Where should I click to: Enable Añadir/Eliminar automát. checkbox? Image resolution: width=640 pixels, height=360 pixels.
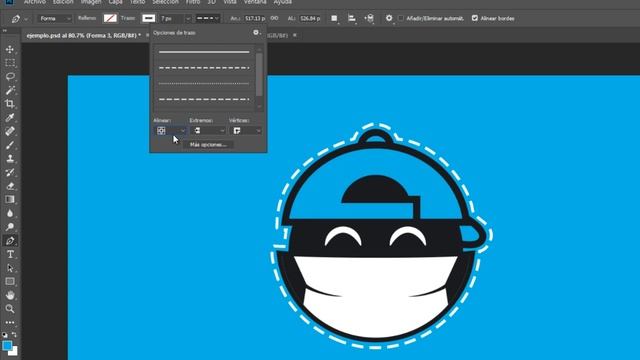[x=401, y=18]
